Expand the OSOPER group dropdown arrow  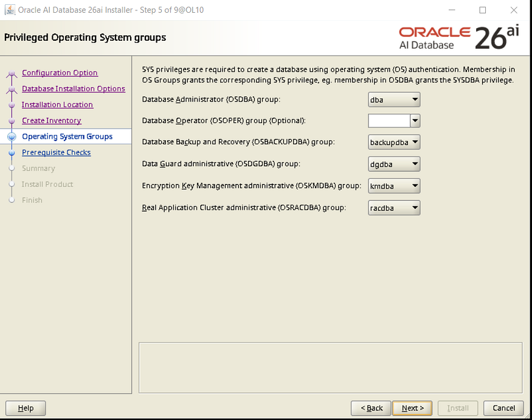coord(415,121)
